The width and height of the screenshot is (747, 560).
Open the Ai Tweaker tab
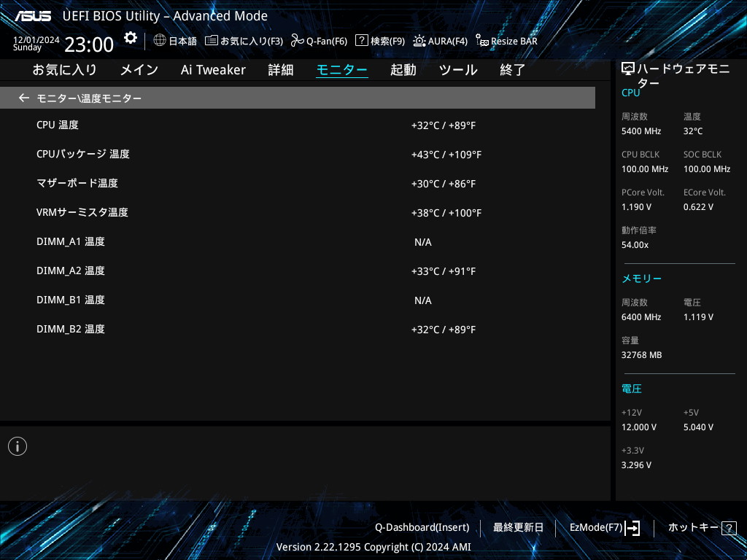coord(213,70)
